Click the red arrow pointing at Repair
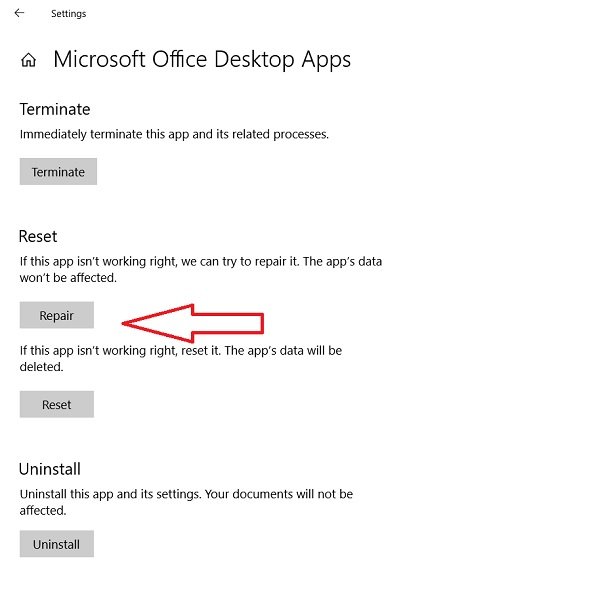The width and height of the screenshot is (600, 594). (x=192, y=322)
